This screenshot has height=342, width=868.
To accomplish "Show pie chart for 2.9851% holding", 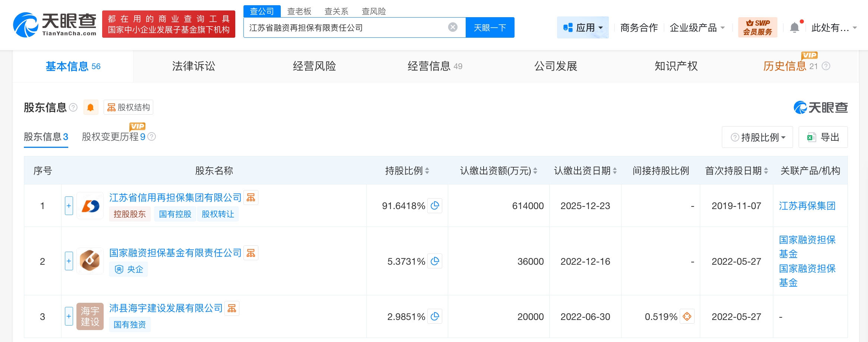I will coord(435,317).
